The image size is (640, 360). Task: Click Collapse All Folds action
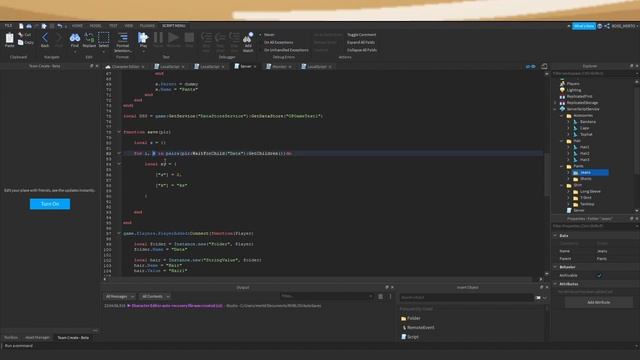(362, 50)
